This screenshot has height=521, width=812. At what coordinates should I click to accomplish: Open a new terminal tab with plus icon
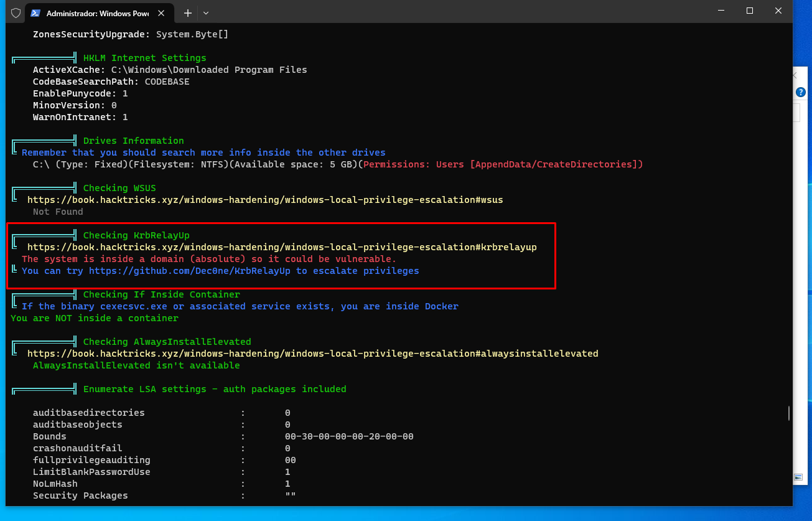188,12
